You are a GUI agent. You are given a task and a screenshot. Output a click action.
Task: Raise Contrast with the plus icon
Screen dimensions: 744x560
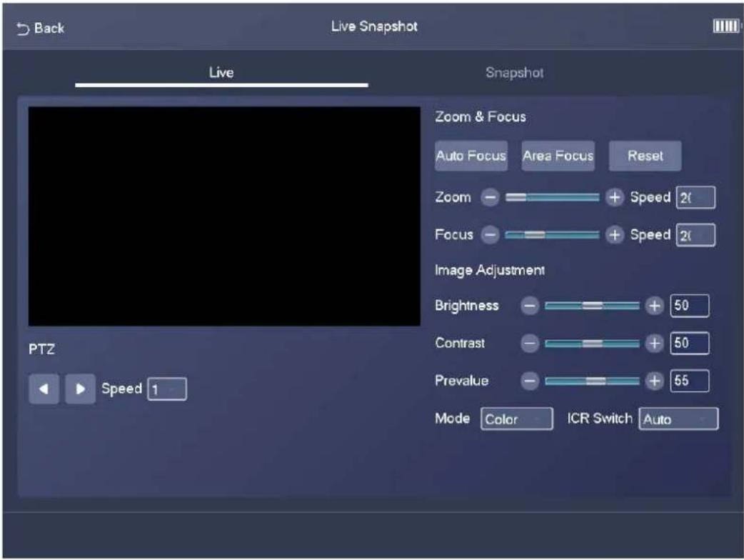pos(654,343)
